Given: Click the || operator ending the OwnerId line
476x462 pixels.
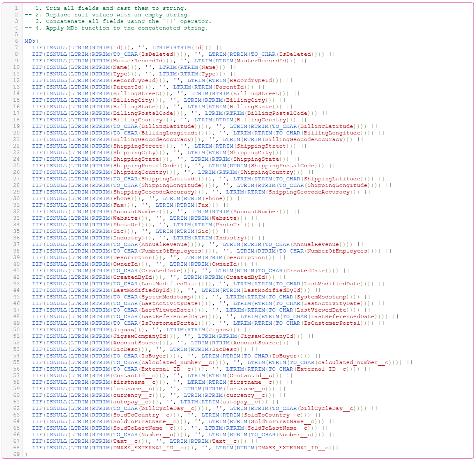Looking at the screenshot, I should tap(254, 264).
